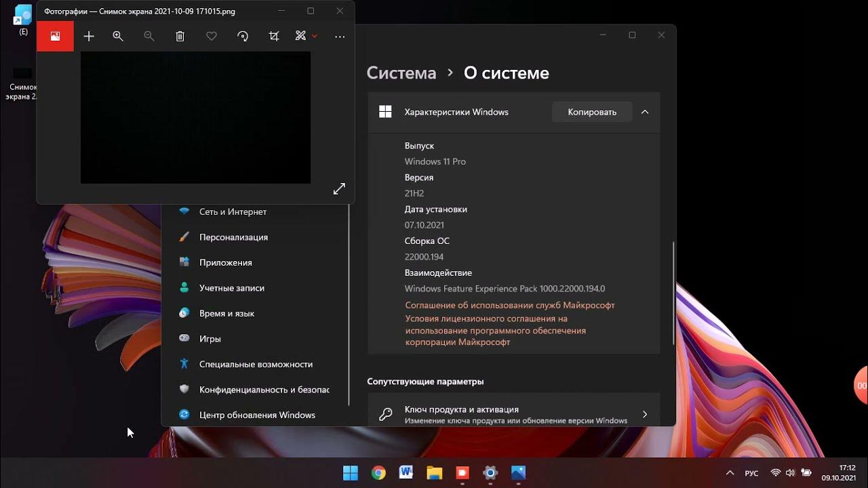
Task: Click the Settings sidebar scrollbar
Action: pos(349,305)
